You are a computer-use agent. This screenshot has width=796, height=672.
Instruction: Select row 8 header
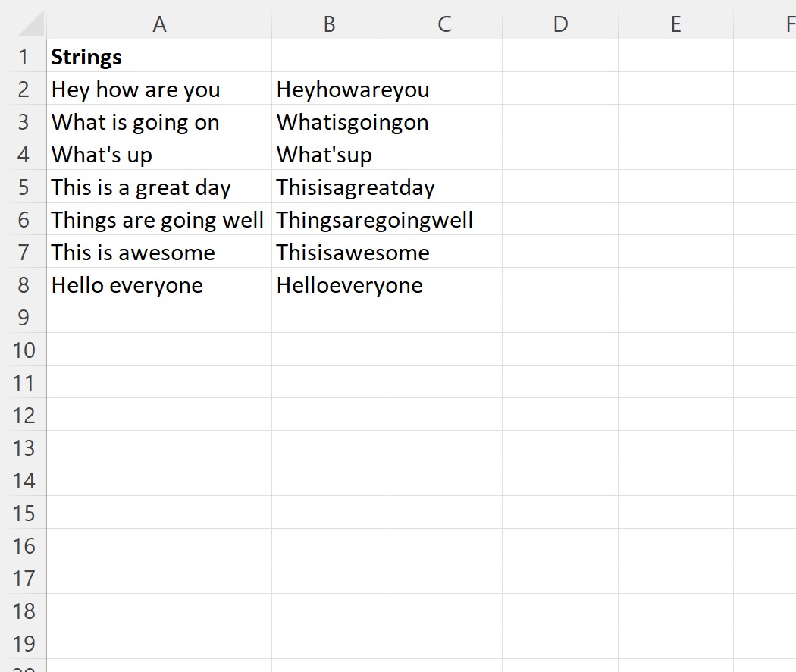pyautogui.click(x=24, y=284)
